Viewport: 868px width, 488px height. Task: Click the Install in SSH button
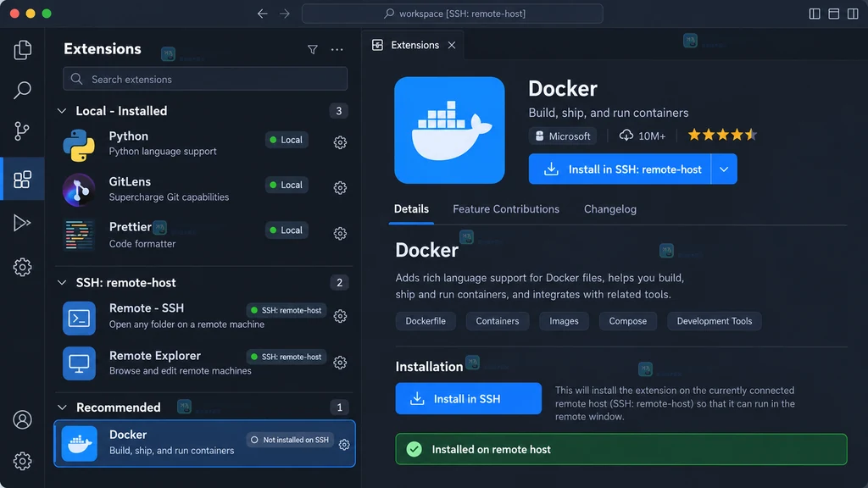pyautogui.click(x=468, y=398)
